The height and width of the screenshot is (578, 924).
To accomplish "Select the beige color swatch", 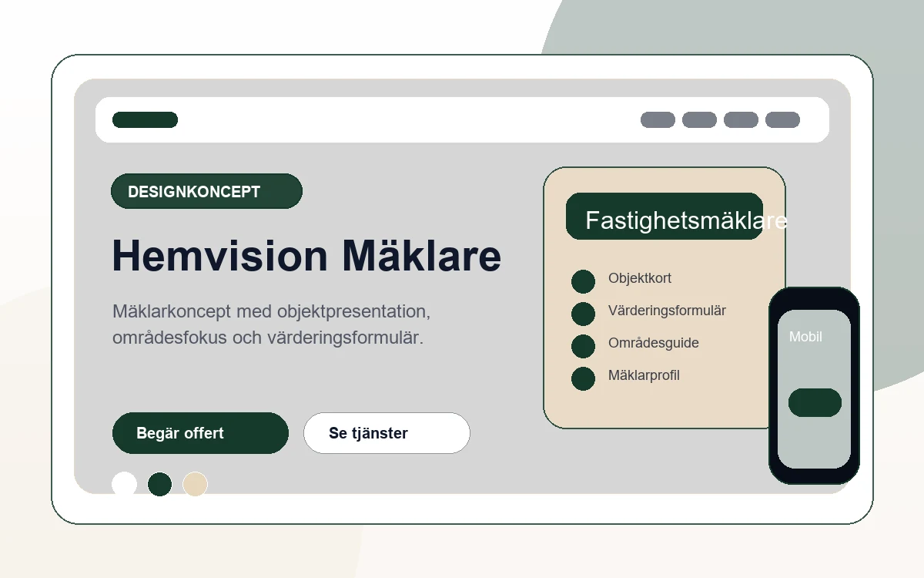I will click(x=195, y=484).
